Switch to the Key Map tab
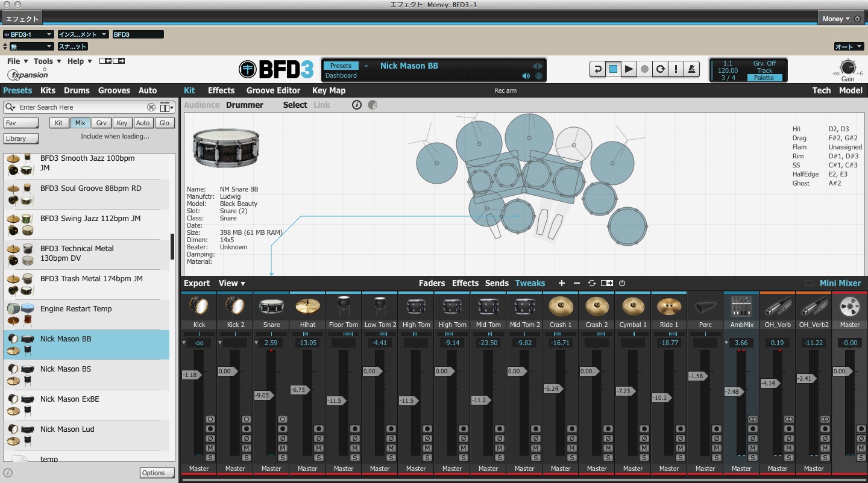Screen dimensions: 868x483 329,90
